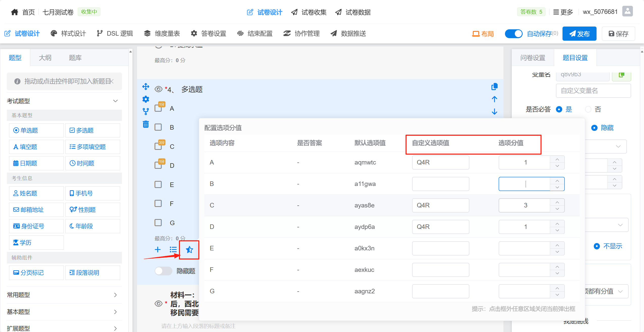Screen dimensions: 644x332
Task: Click the 发布 button
Action: [579, 34]
